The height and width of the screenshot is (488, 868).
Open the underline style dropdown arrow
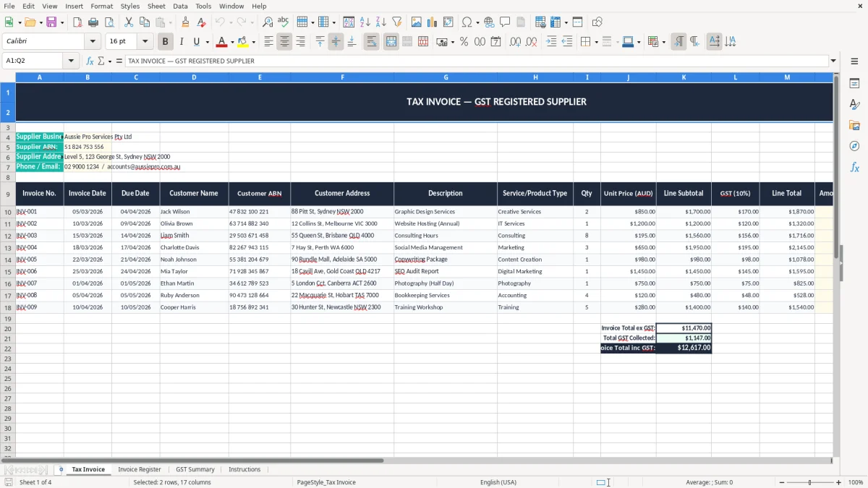click(207, 42)
